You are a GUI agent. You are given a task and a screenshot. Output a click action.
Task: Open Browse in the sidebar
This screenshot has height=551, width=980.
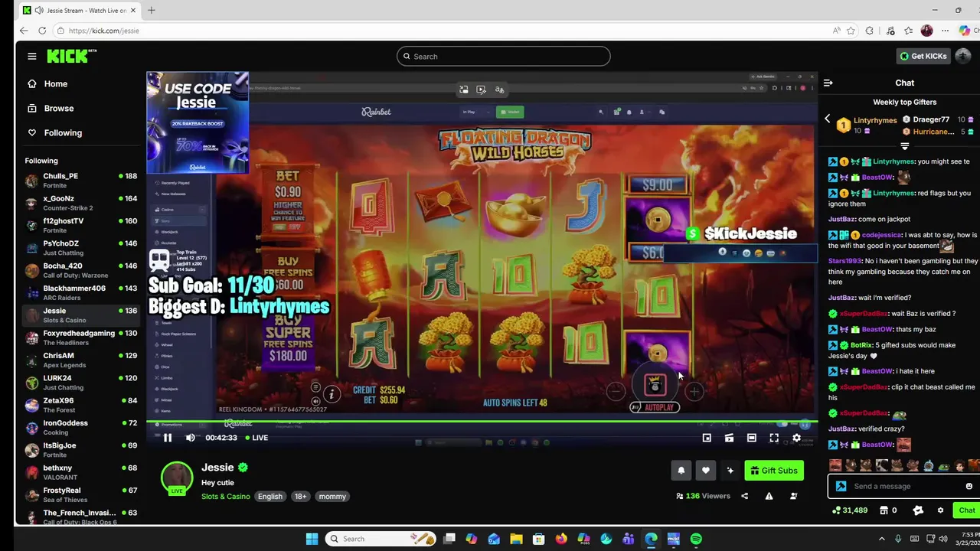pyautogui.click(x=58, y=108)
